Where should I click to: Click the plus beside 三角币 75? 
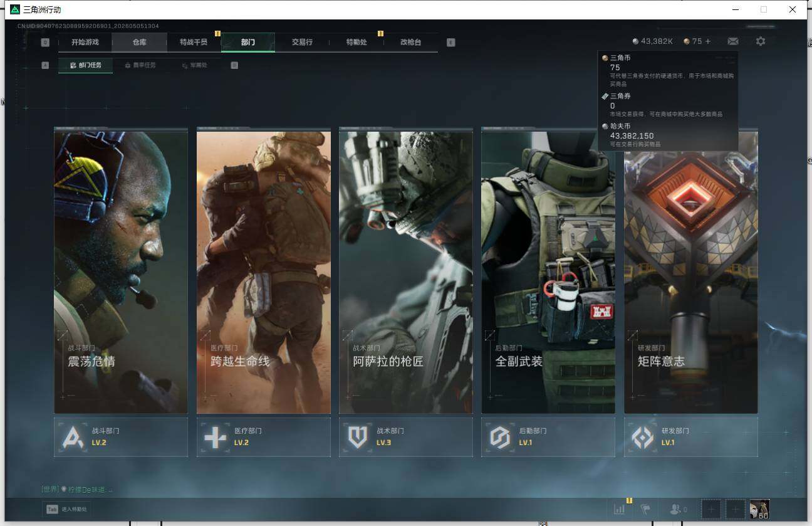point(708,41)
